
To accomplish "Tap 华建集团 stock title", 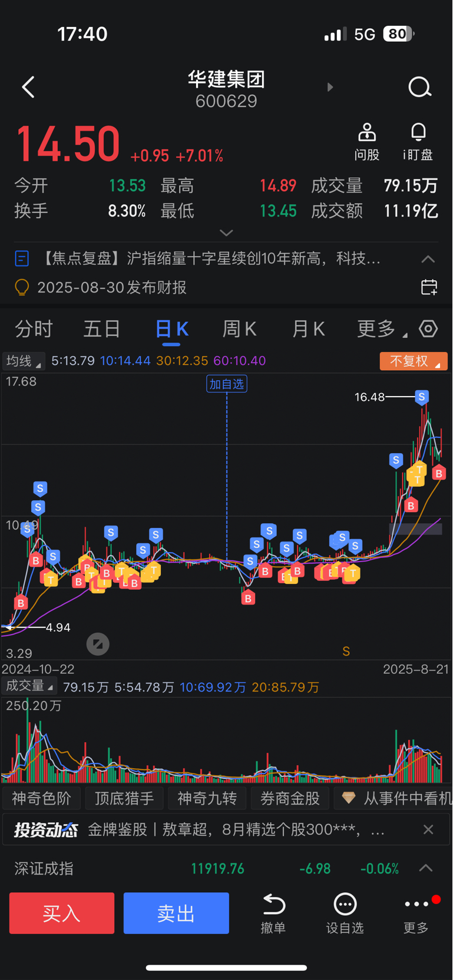I will coord(226,79).
